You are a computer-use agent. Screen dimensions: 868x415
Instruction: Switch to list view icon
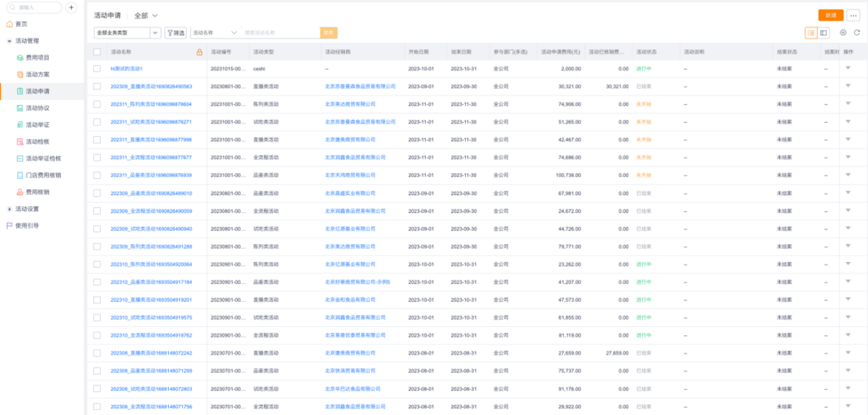tap(811, 33)
